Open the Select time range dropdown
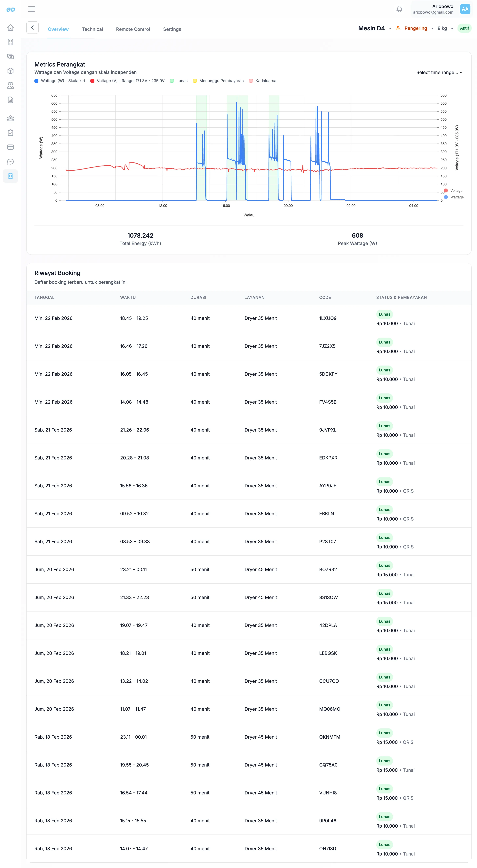 tap(439, 72)
